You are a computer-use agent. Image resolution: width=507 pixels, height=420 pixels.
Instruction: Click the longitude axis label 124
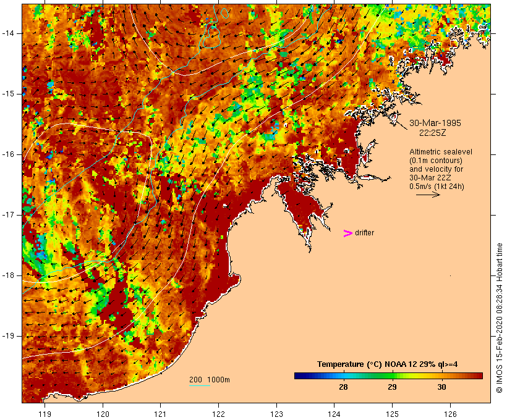[x=334, y=414]
